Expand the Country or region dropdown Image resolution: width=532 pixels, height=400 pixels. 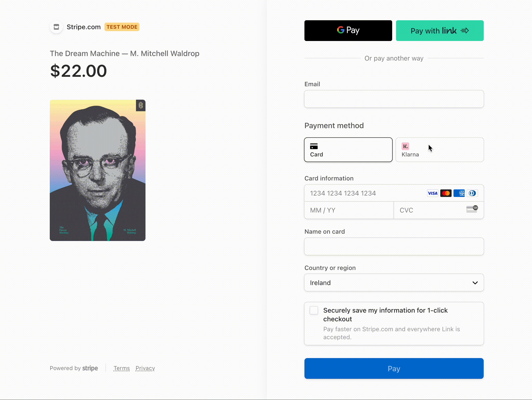[x=394, y=282]
